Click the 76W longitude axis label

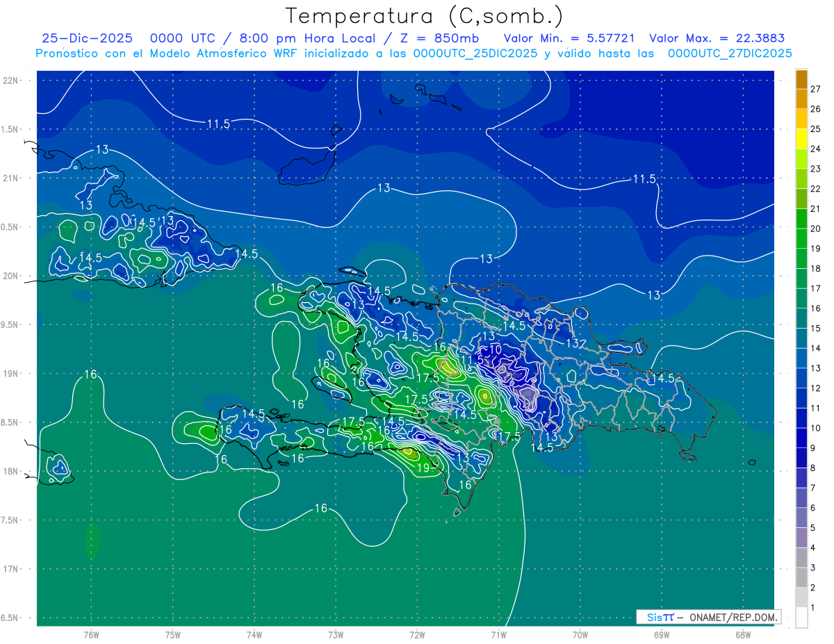coord(91,634)
